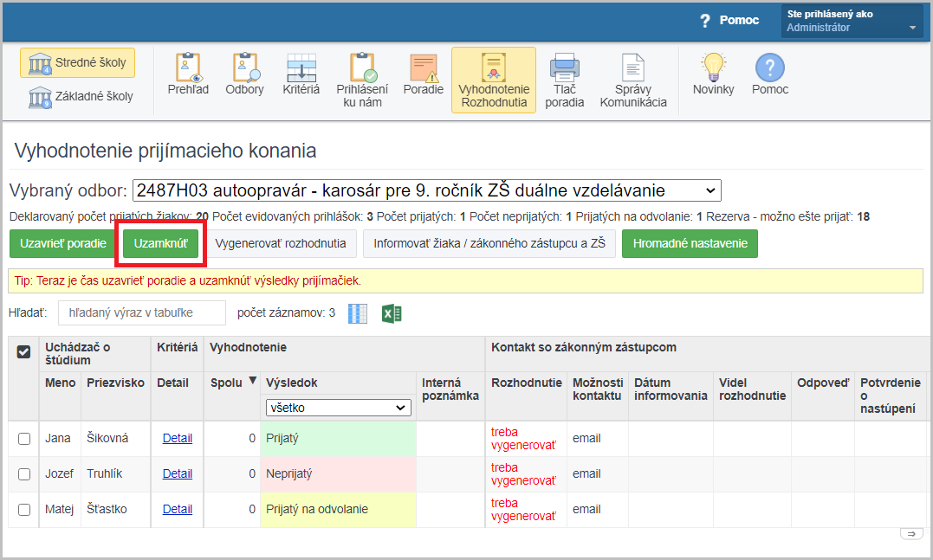933x560 pixels.
Task: Click treba vygenerovať in Jana's row
Action: (x=523, y=439)
